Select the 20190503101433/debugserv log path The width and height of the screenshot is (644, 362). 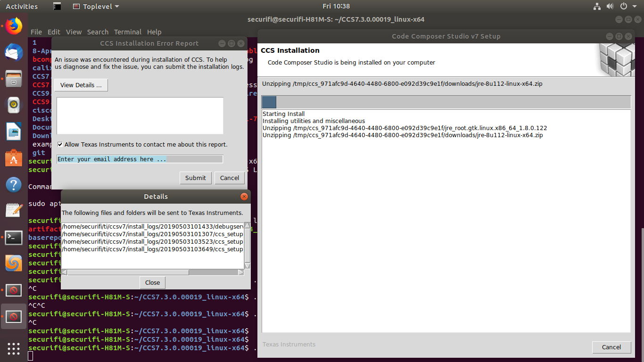(152, 227)
